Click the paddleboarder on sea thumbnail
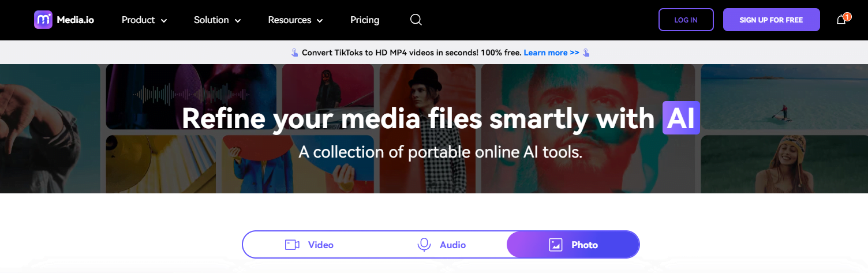868x273 pixels. (x=784, y=96)
